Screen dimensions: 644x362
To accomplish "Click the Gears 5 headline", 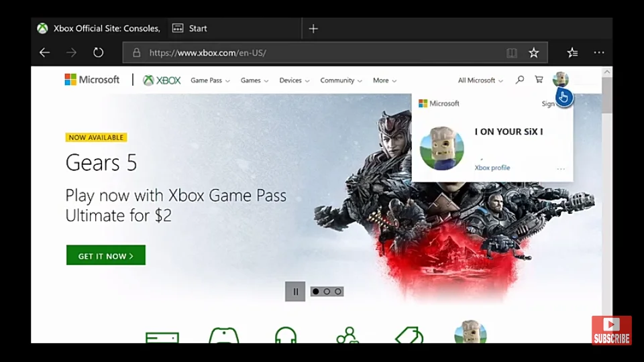I will (x=101, y=163).
